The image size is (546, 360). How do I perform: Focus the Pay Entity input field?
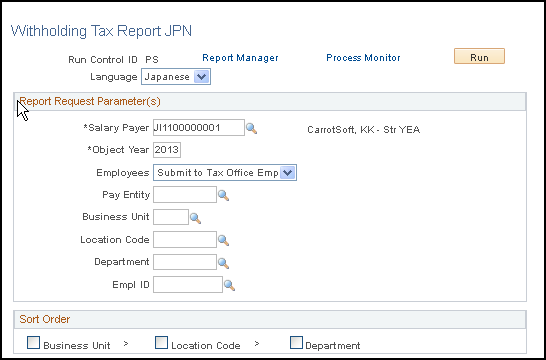pyautogui.click(x=185, y=195)
